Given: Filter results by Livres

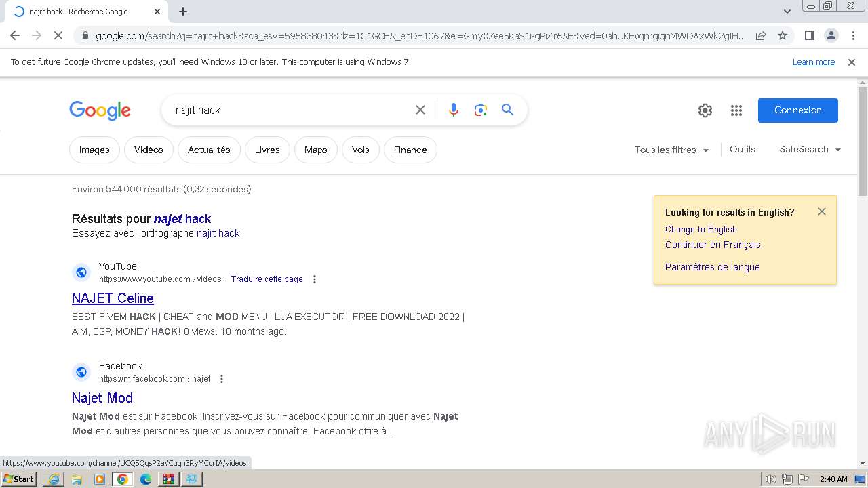Looking at the screenshot, I should [267, 150].
